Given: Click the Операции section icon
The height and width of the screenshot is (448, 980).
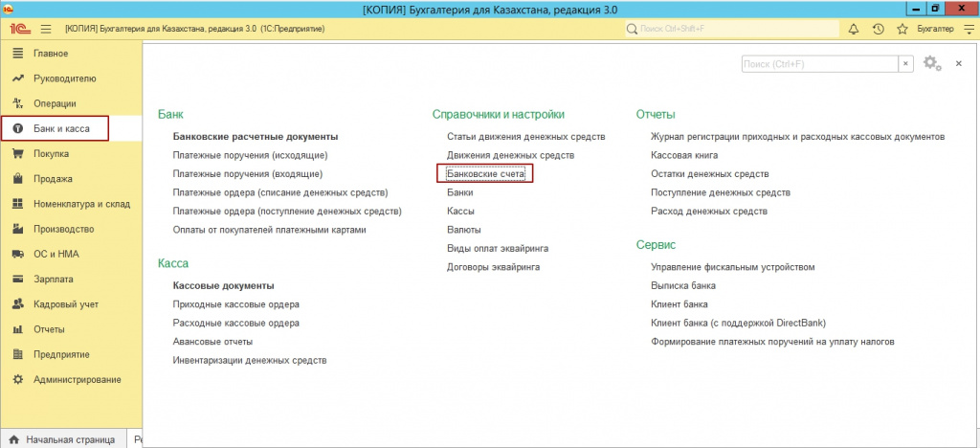Looking at the screenshot, I should (18, 103).
